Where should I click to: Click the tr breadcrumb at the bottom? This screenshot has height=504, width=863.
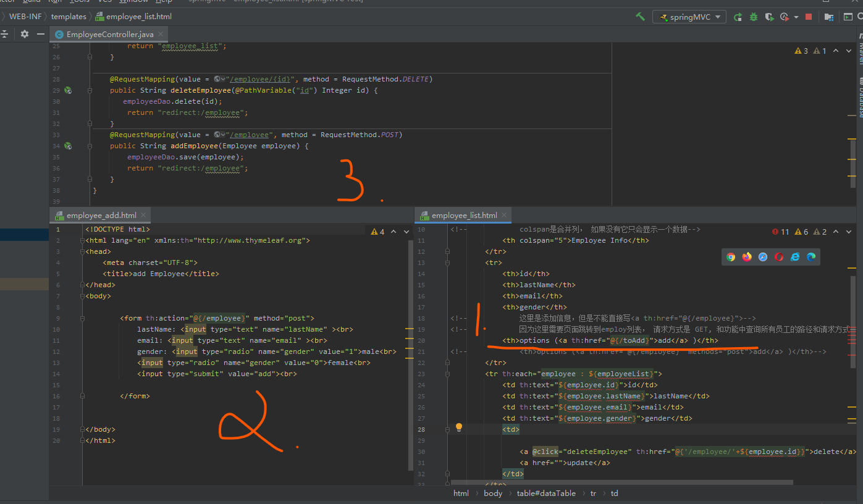[x=593, y=493]
